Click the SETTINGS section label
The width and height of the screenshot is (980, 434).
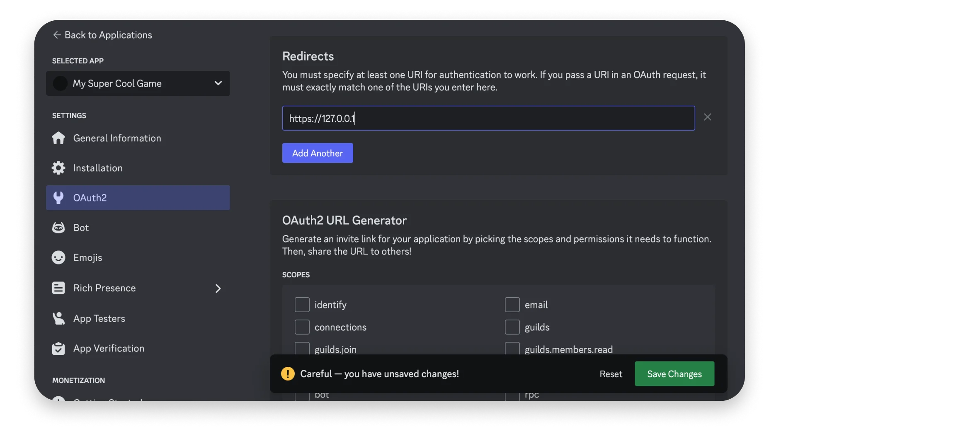click(x=69, y=116)
